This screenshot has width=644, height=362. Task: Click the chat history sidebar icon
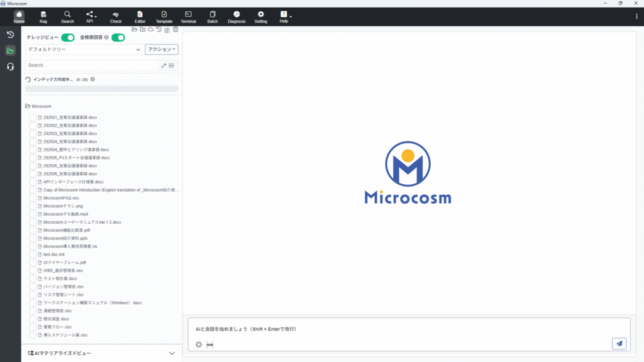[10, 35]
